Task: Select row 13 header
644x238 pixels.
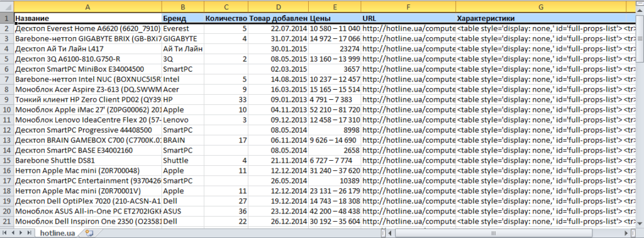Action: (x=6, y=140)
